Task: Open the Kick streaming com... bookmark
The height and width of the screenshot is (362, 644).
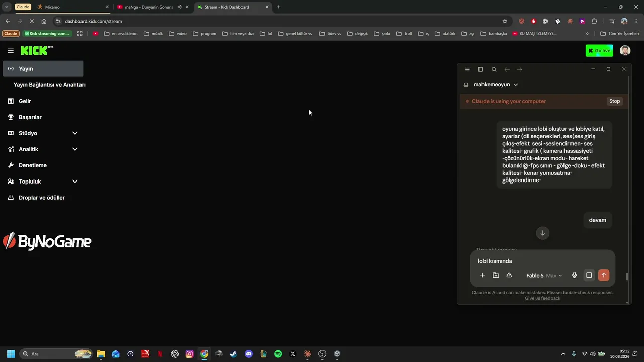Action: pyautogui.click(x=48, y=34)
